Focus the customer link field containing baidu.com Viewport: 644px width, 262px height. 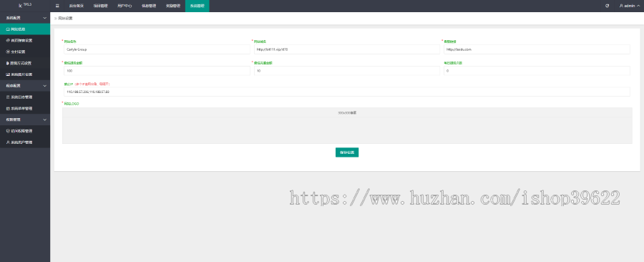pyautogui.click(x=537, y=49)
